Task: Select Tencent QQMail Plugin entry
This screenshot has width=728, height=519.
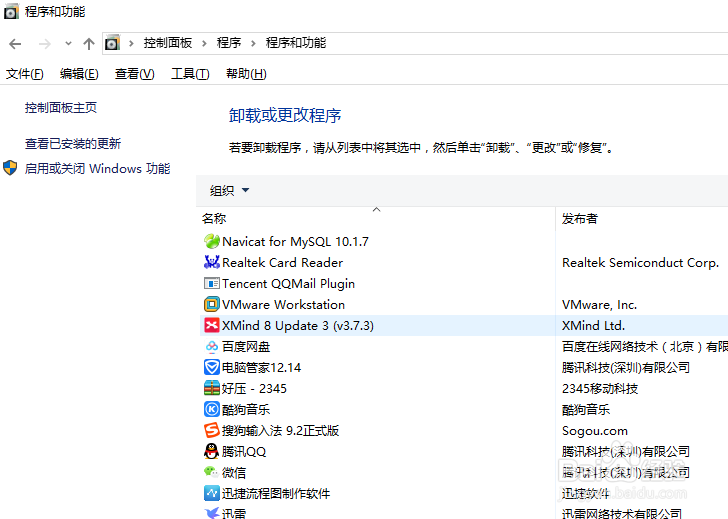Action: [288, 284]
